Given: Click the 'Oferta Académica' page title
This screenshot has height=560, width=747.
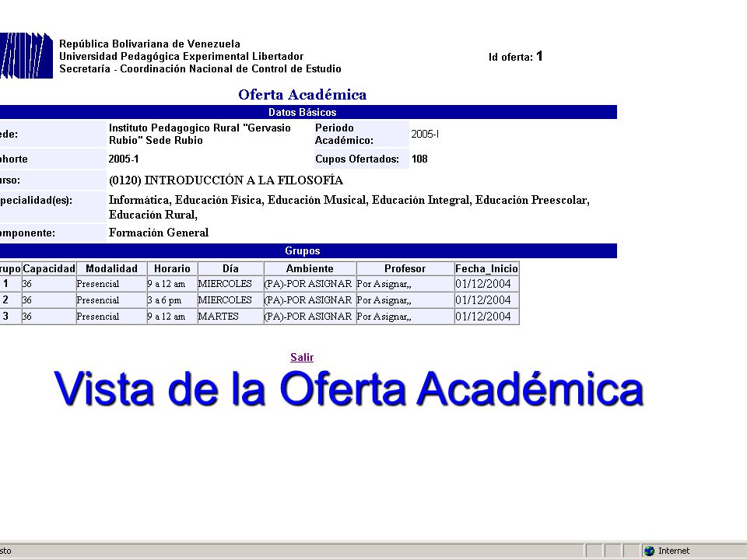Looking at the screenshot, I should coord(303,94).
